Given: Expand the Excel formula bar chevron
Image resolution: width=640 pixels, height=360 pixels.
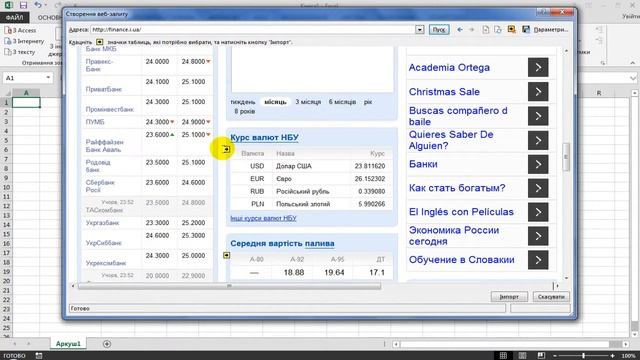Looking at the screenshot, I should (633, 78).
